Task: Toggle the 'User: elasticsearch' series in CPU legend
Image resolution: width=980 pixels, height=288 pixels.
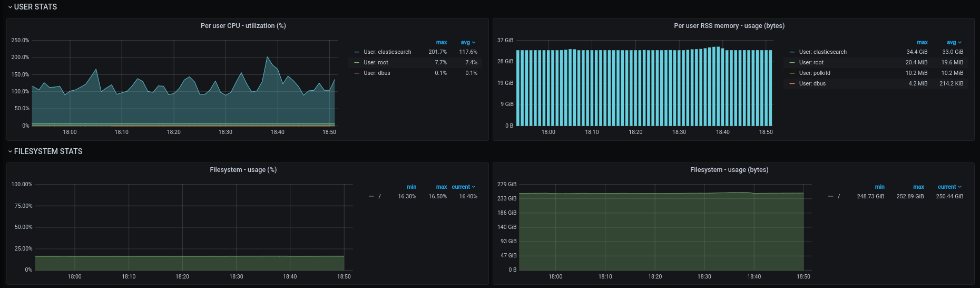Action: click(387, 52)
